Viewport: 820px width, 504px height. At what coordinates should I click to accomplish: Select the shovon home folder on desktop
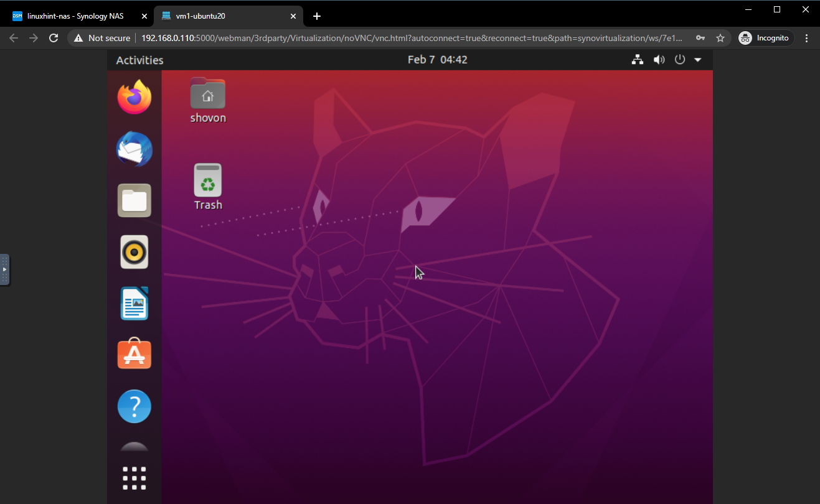pos(208,100)
